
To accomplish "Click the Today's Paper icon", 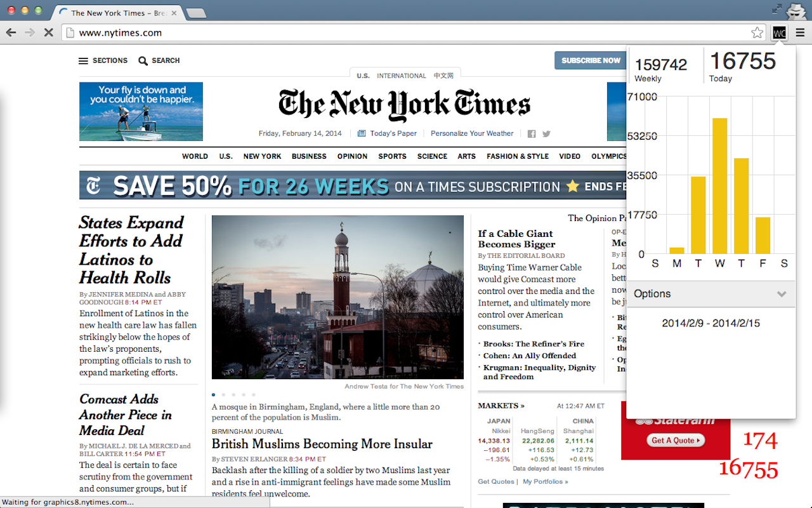I will tap(362, 133).
